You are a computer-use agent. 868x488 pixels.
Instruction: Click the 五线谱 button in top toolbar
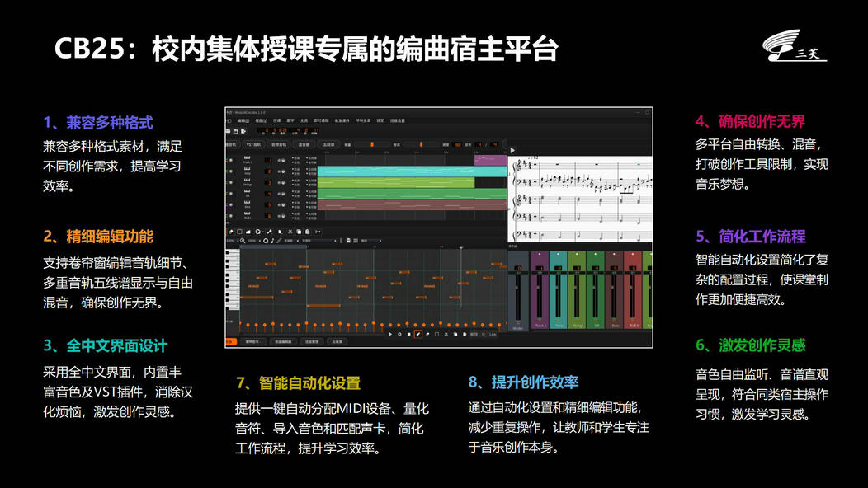point(329,144)
